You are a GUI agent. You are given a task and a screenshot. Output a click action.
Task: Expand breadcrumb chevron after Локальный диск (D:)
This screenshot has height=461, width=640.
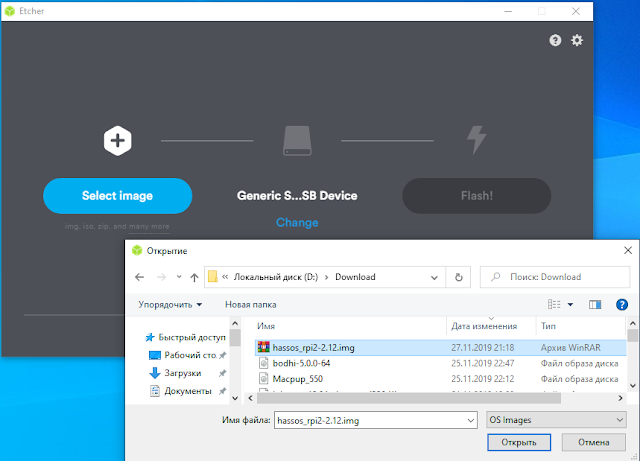(x=327, y=277)
